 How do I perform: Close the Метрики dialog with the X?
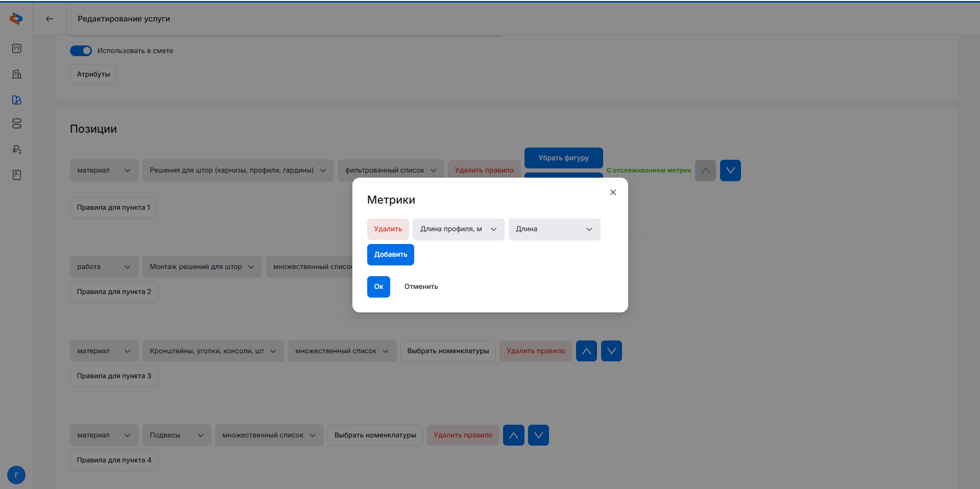click(x=613, y=192)
